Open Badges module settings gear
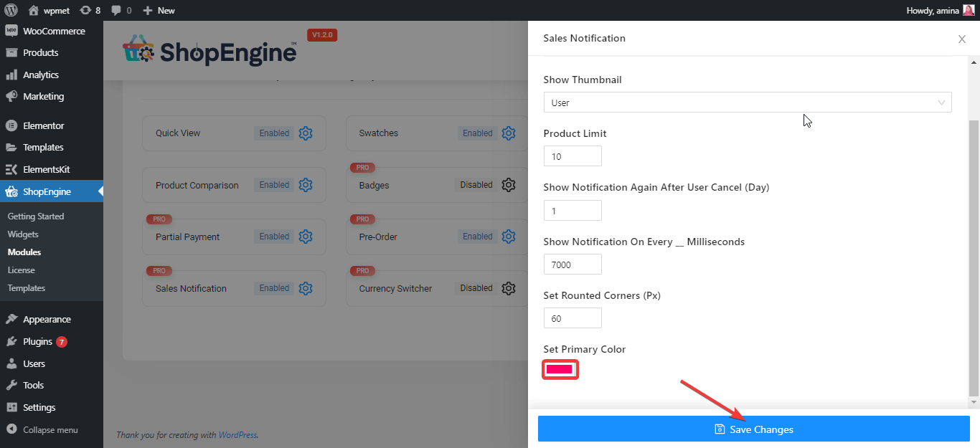This screenshot has width=980, height=448. point(509,185)
